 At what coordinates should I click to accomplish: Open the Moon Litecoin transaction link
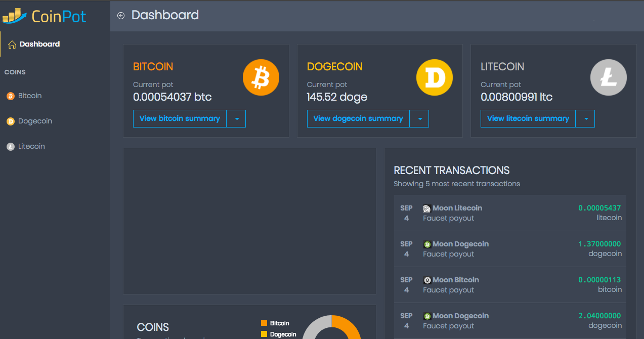click(457, 208)
